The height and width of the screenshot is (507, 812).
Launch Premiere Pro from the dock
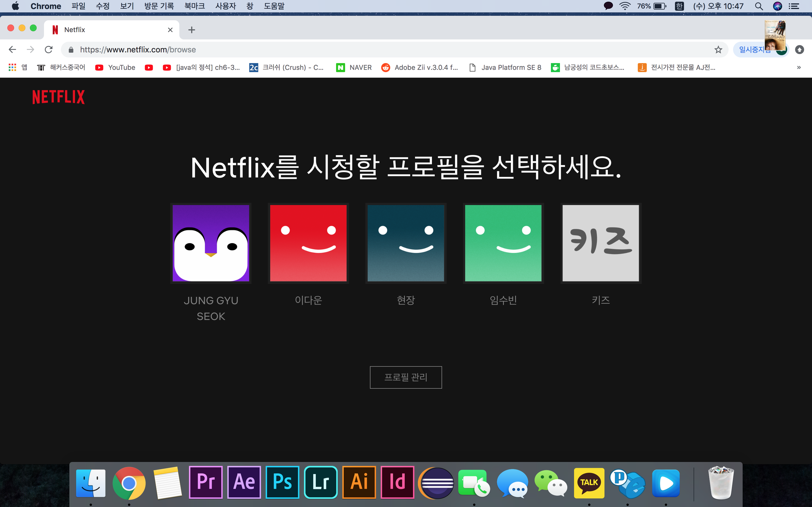click(x=206, y=482)
